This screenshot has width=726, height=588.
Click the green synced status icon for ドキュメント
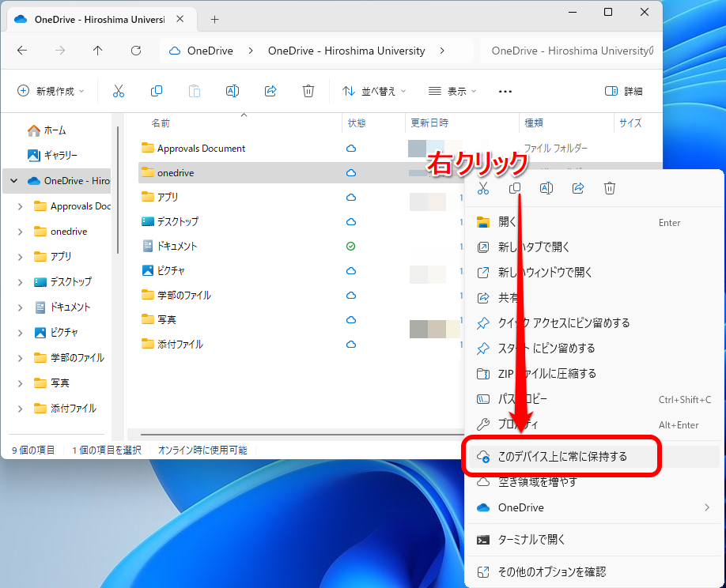[x=351, y=246]
